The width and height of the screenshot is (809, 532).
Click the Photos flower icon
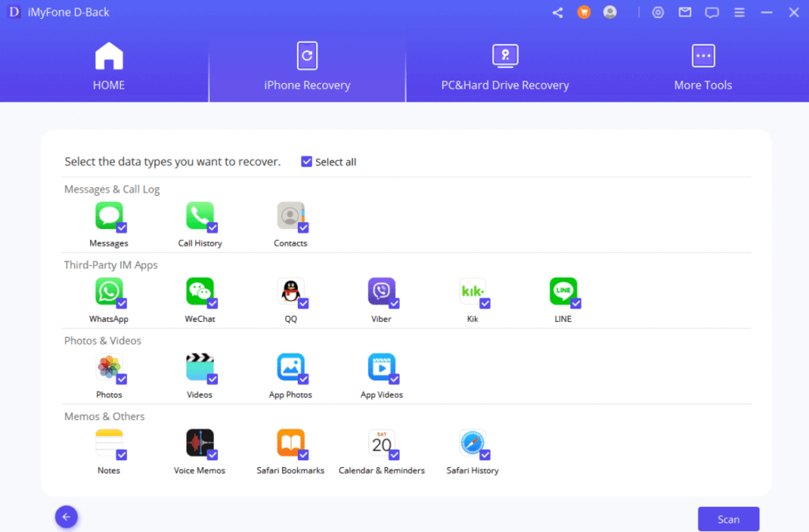[x=109, y=366]
